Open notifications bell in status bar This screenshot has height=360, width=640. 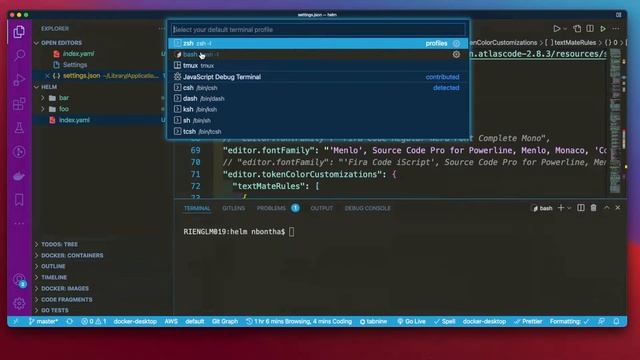click(616, 321)
